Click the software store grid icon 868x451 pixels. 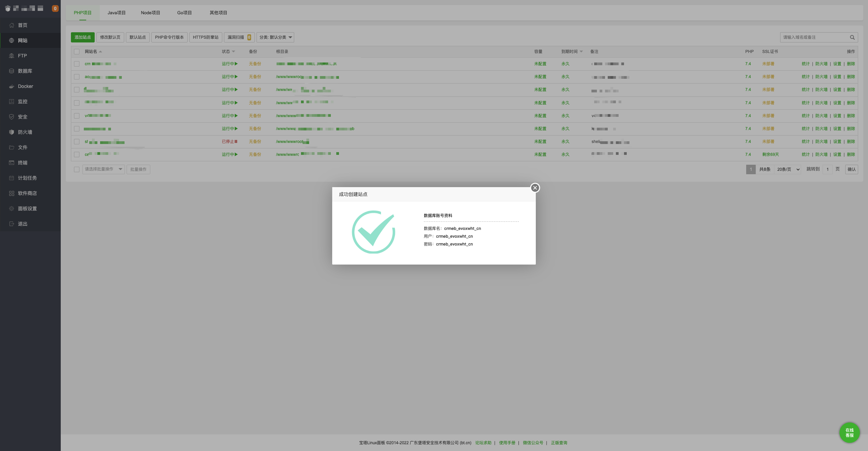click(12, 193)
